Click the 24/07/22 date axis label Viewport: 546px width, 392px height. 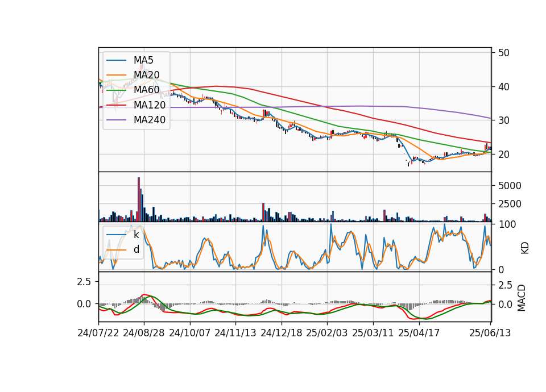point(98,333)
